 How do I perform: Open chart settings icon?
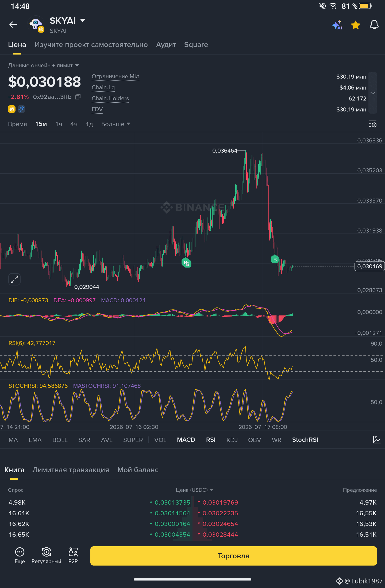(x=373, y=124)
